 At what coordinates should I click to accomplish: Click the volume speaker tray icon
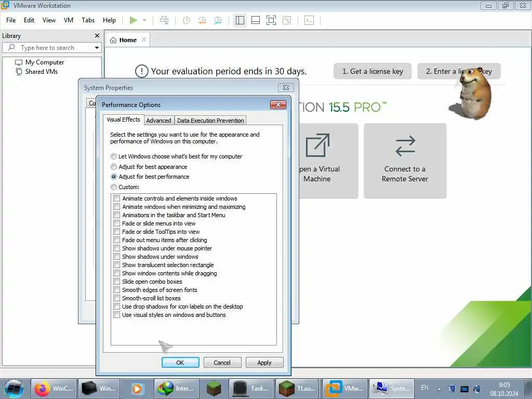pyautogui.click(x=477, y=389)
